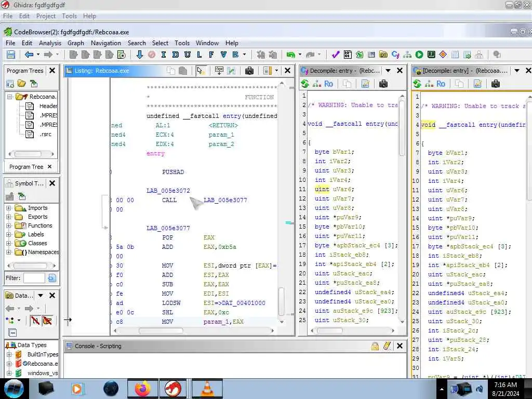This screenshot has width=532, height=399.
Task: Open VLC media player from the taskbar
Action: pyautogui.click(x=207, y=389)
